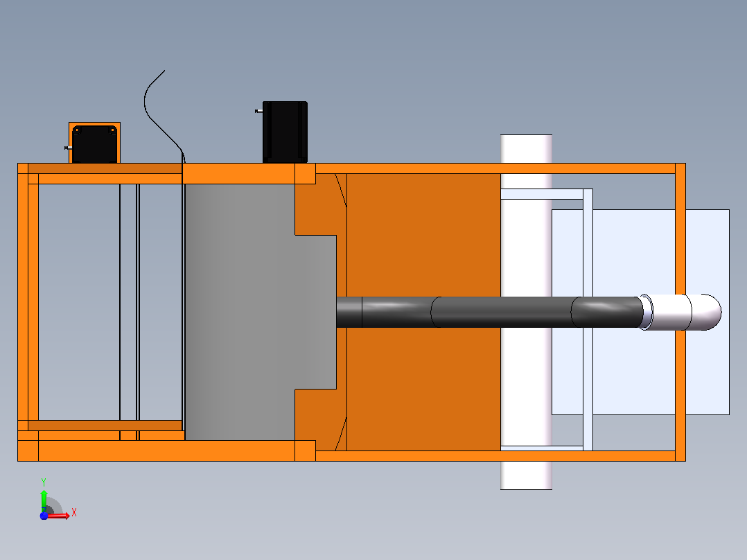The height and width of the screenshot is (560, 747).
Task: Select the ring collar joining rod and white tip
Action: (646, 312)
